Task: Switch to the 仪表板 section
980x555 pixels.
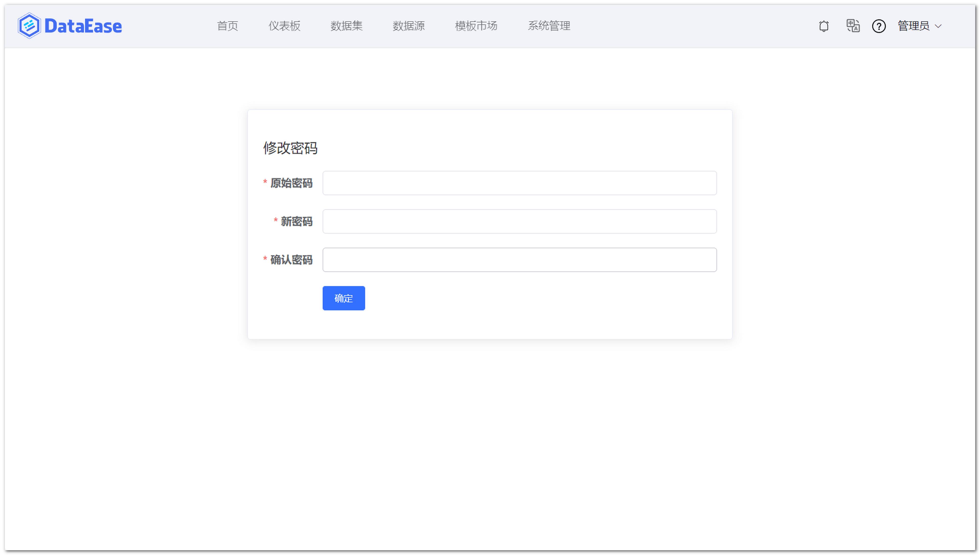Action: (284, 26)
